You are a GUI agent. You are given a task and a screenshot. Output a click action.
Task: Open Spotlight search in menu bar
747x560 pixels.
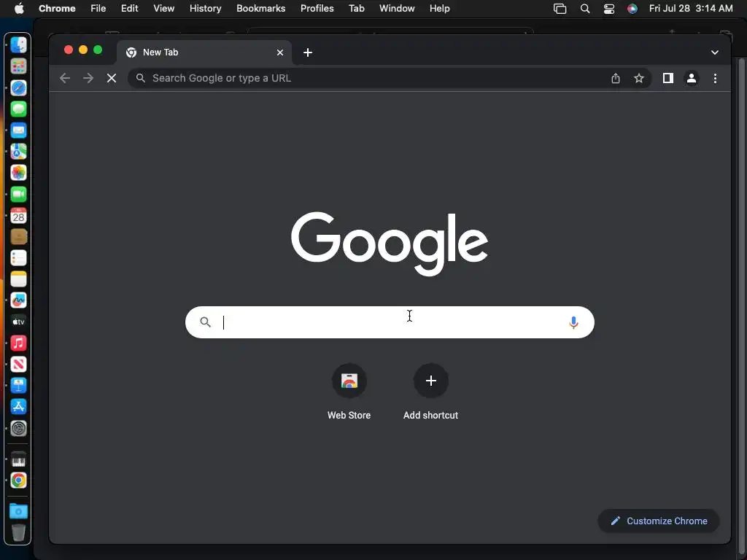pos(585,9)
